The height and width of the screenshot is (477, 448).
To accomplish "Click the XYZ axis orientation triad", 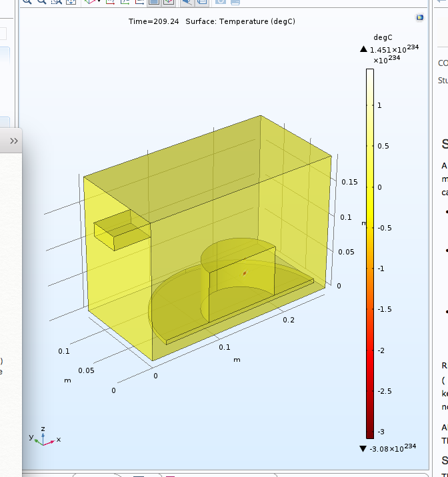I will click(43, 436).
